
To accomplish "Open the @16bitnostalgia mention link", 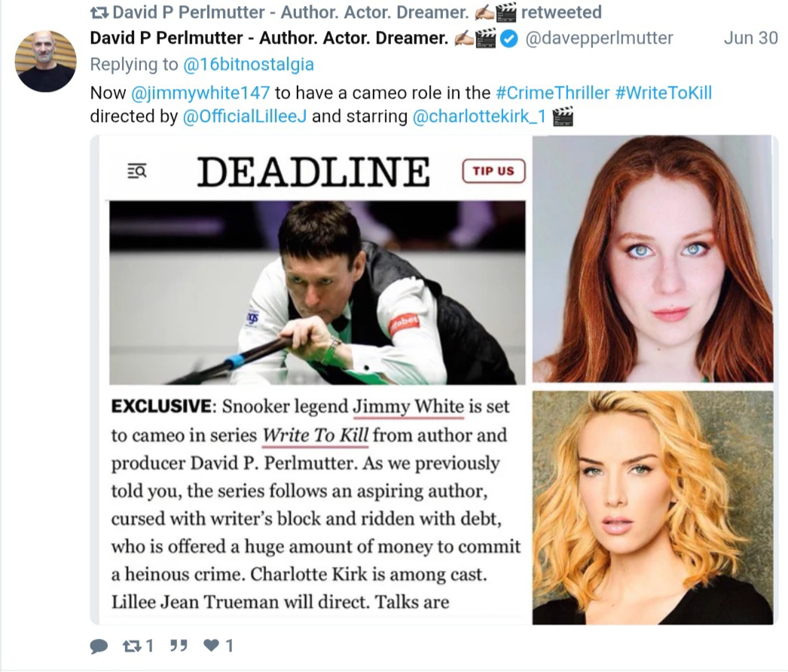I will [x=249, y=64].
